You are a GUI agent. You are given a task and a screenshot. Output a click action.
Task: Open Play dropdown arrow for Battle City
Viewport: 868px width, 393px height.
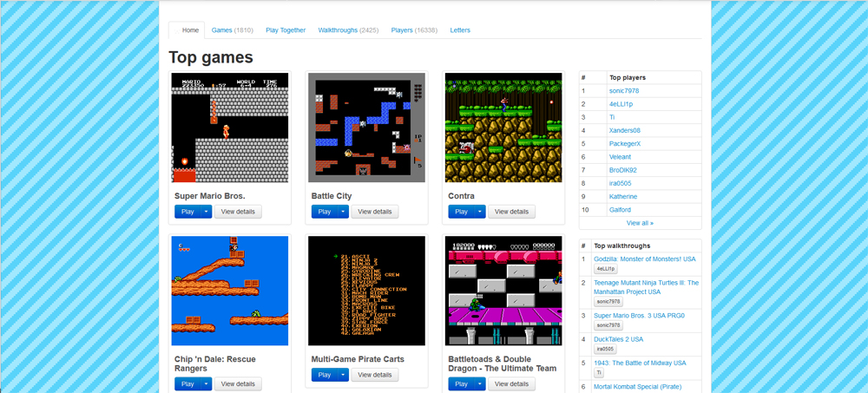click(343, 212)
